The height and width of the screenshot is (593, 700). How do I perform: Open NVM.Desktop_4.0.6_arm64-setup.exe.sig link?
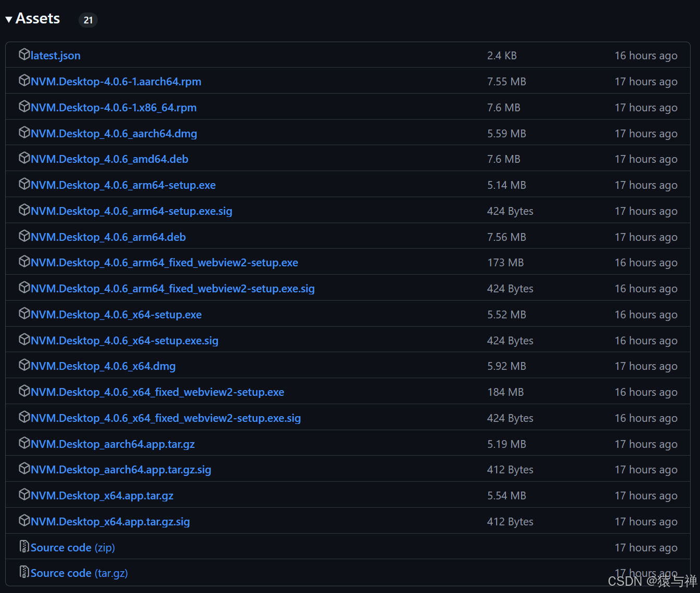coord(132,211)
